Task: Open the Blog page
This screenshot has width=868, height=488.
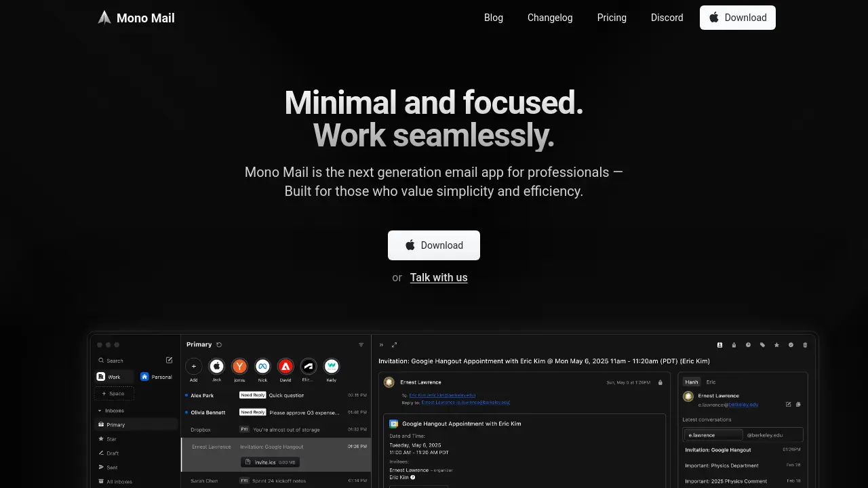Action: point(494,18)
